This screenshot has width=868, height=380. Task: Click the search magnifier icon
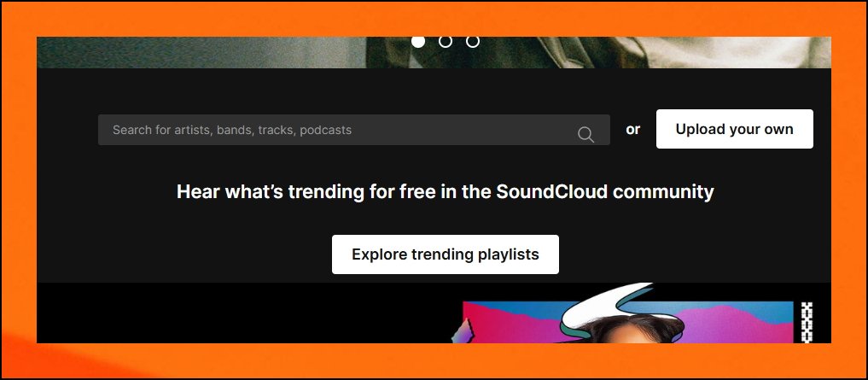[585, 134]
